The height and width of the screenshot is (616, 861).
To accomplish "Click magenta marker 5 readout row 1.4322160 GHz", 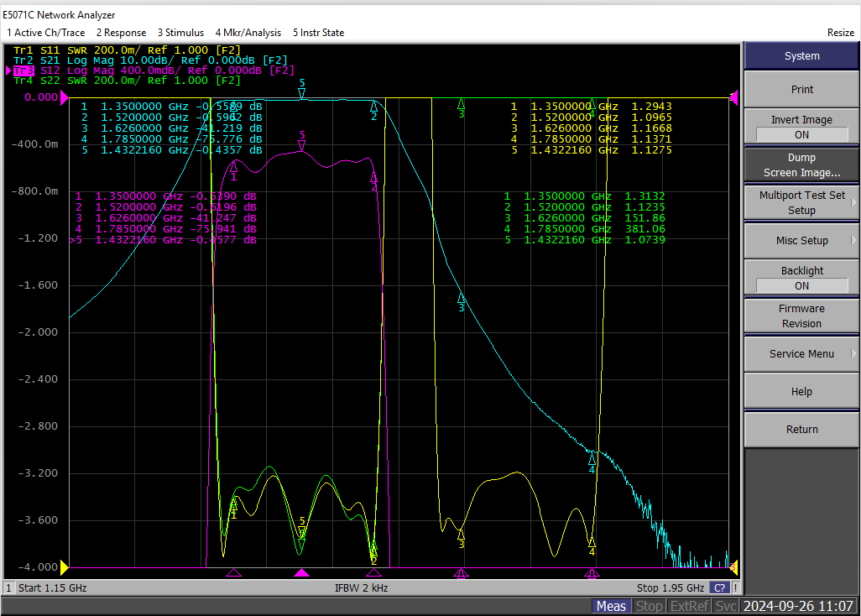I will point(163,240).
